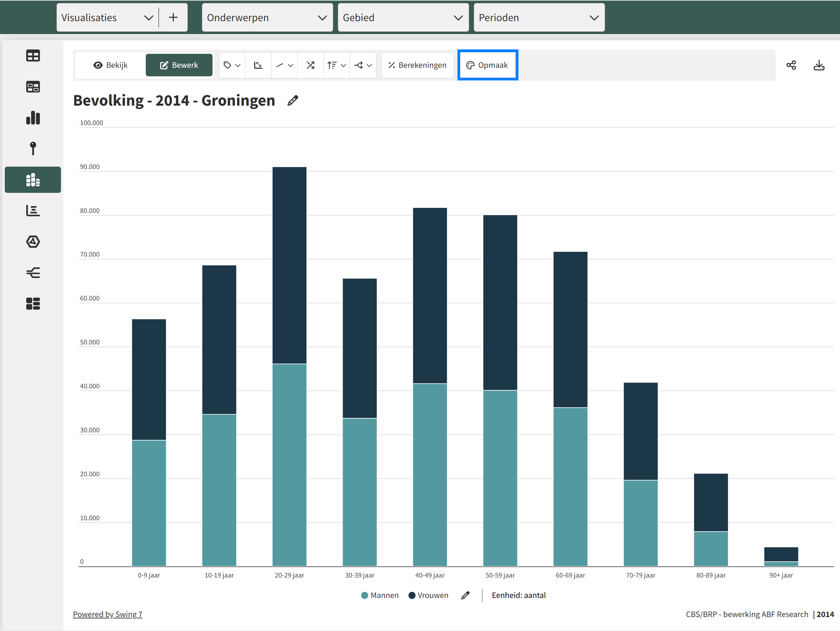This screenshot has height=631, width=840.
Task: Select the table view icon in sidebar
Action: pos(33,56)
